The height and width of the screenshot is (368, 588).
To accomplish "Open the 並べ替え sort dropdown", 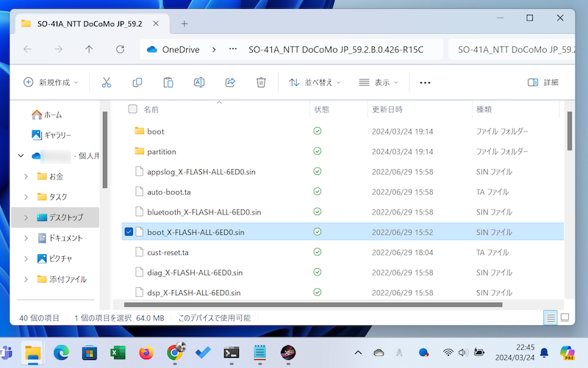I will click(x=315, y=82).
